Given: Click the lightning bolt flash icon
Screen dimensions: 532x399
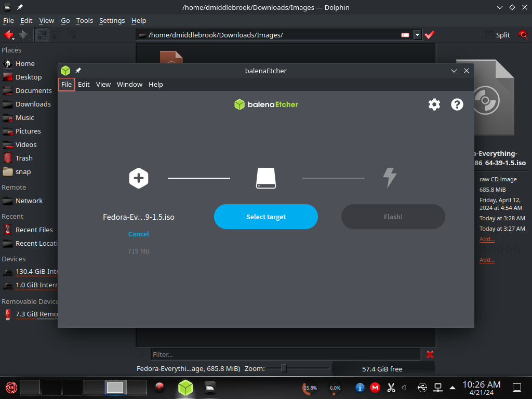Looking at the screenshot, I should point(390,178).
